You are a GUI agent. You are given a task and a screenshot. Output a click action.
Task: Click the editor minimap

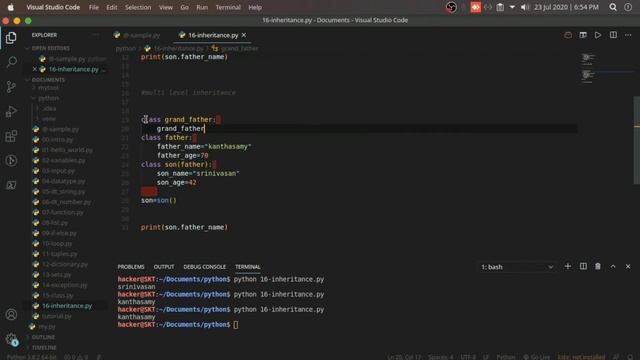tap(588, 69)
